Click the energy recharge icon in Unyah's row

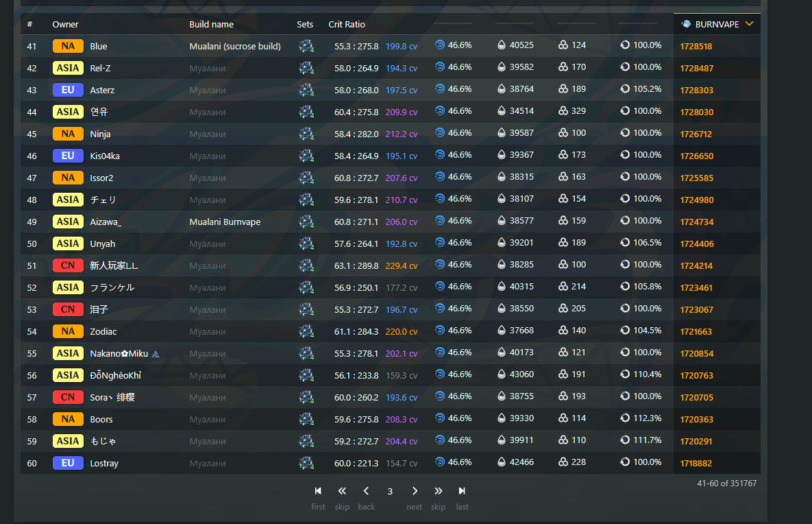click(625, 243)
